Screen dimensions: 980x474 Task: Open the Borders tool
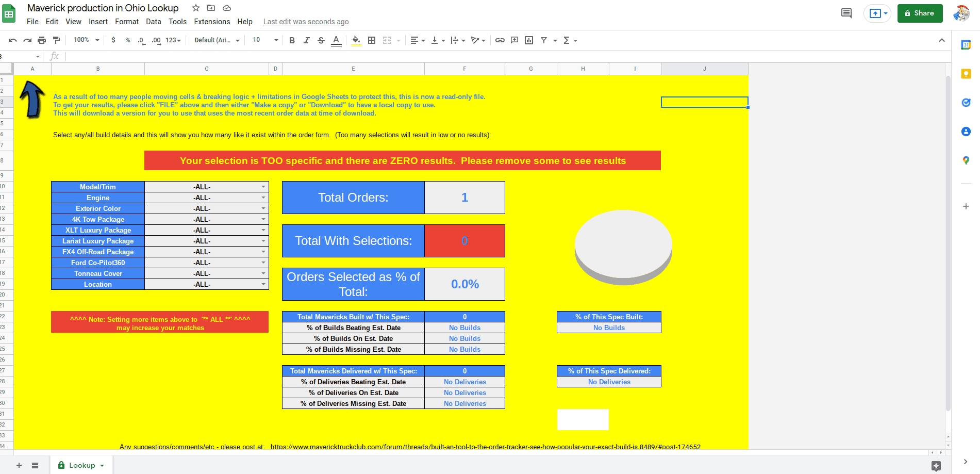372,40
